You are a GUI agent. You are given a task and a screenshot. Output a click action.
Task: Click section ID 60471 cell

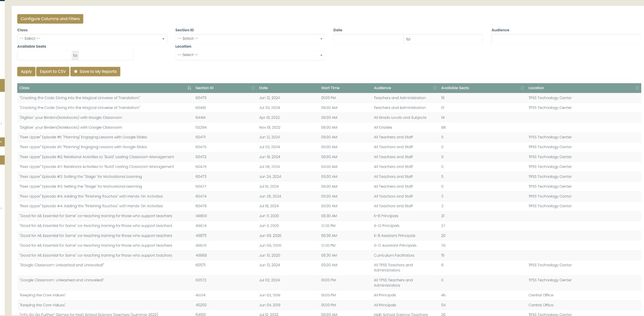pyautogui.click(x=200, y=137)
